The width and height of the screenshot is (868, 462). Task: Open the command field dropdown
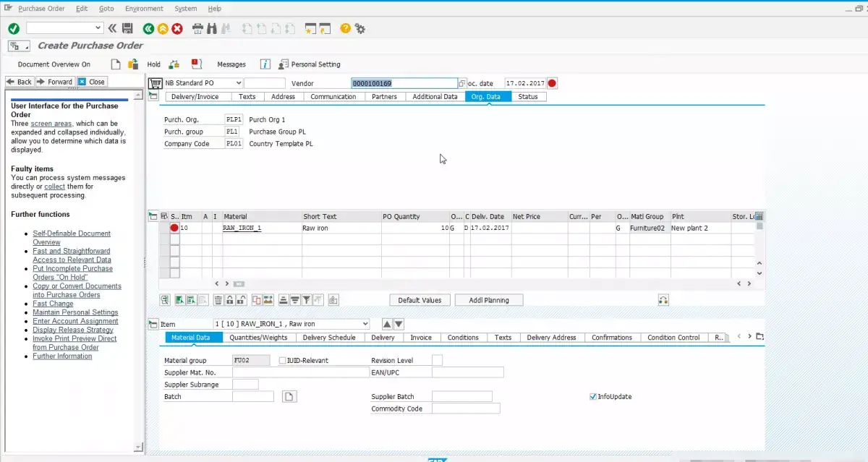[99, 28]
